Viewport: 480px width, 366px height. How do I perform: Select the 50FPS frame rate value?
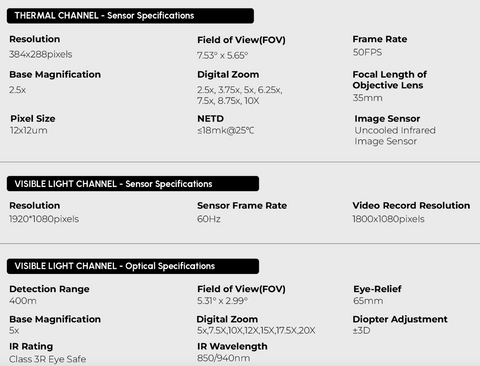coord(367,52)
